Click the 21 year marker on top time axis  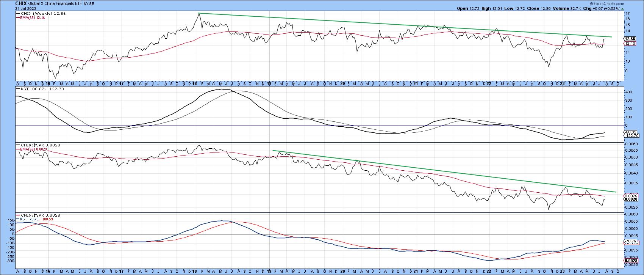pos(416,83)
